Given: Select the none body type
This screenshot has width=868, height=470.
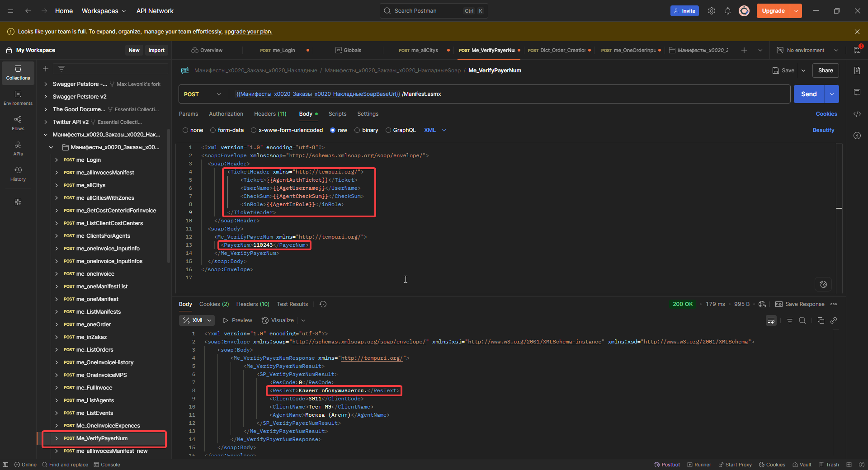Looking at the screenshot, I should coord(193,130).
